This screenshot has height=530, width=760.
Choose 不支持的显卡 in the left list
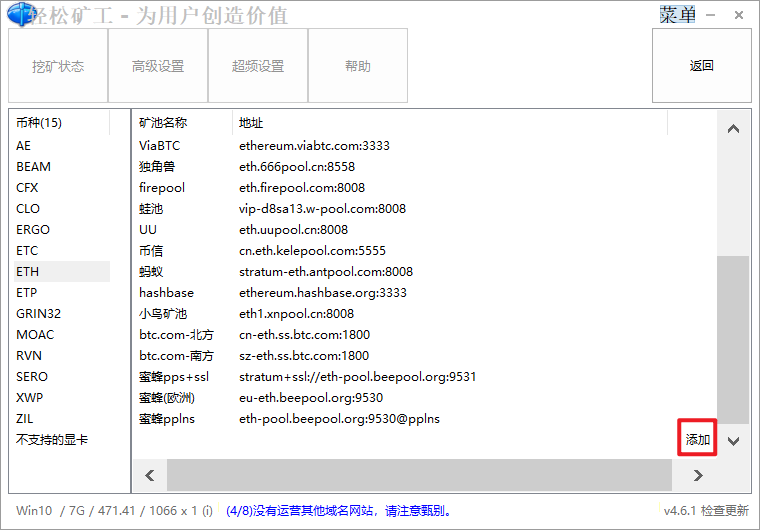52,439
